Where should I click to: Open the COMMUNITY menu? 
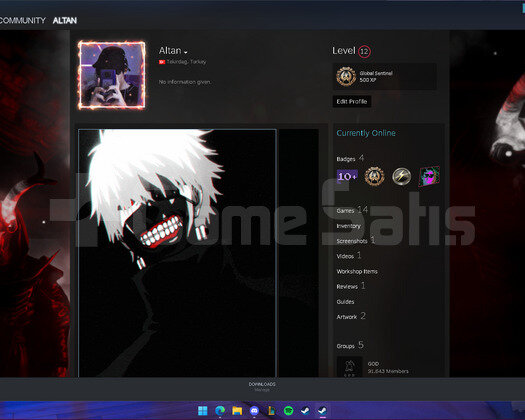point(22,20)
